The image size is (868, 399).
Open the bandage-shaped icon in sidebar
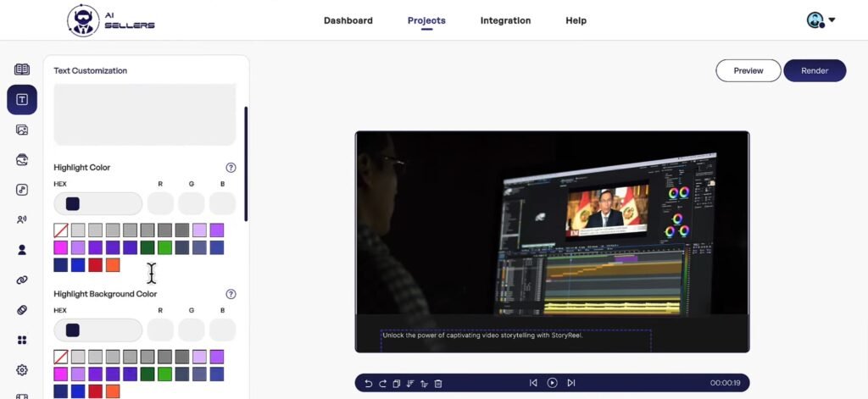22,310
